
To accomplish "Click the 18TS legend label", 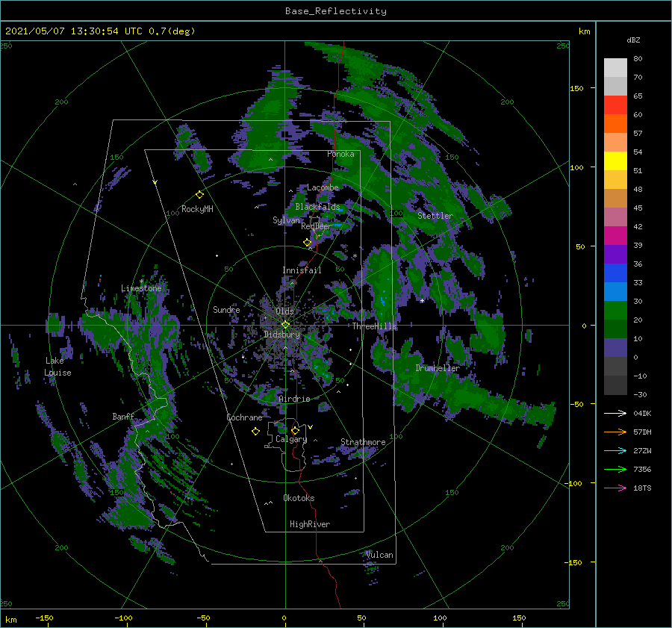I will [x=642, y=488].
